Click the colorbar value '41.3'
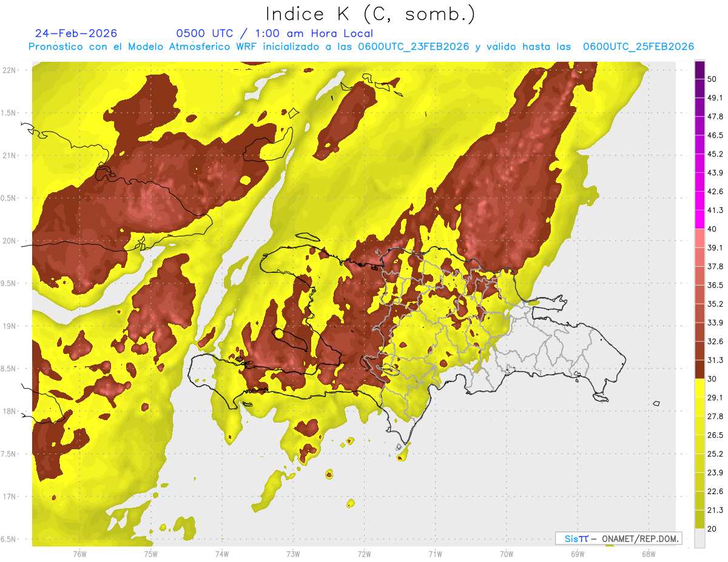The width and height of the screenshot is (728, 562). tap(715, 210)
